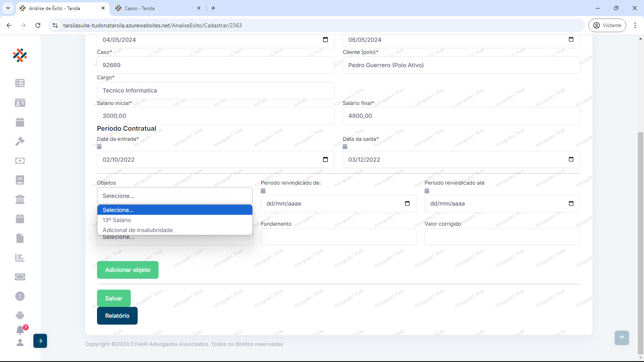The image size is (644, 362).
Task: Click the bank building icon in the sidebar
Action: 20,199
